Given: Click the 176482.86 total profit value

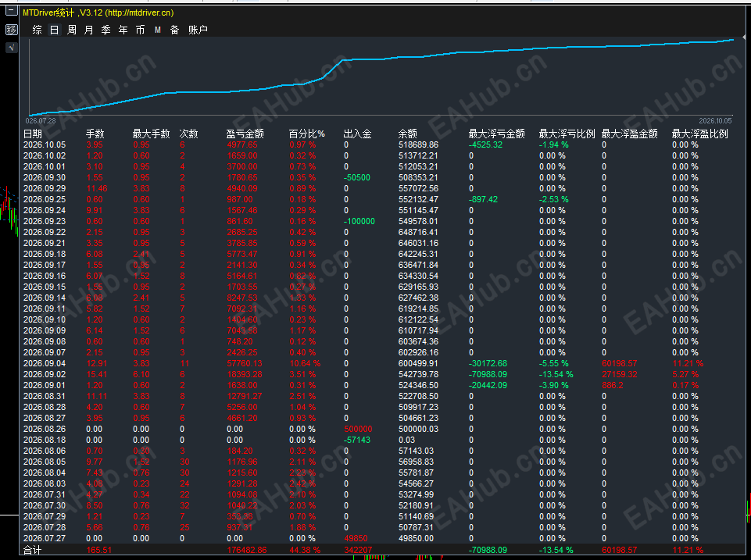Looking at the screenshot, I should pyautogui.click(x=247, y=551).
